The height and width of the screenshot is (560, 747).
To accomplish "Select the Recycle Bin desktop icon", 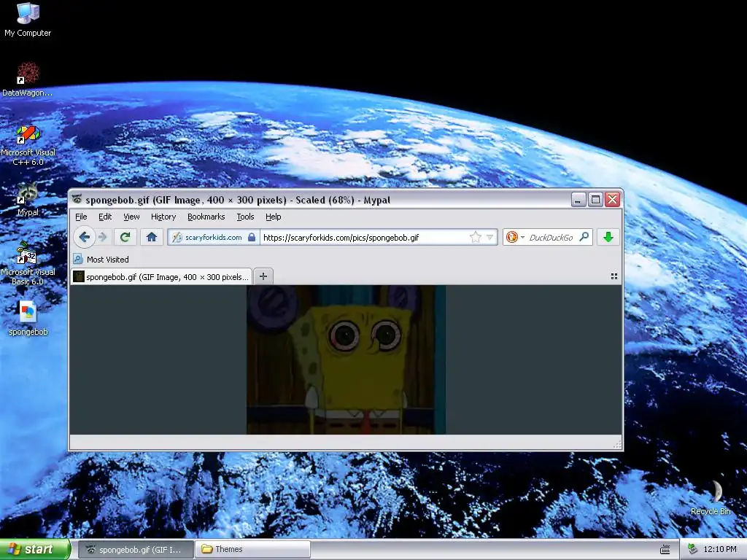I will point(711,497).
